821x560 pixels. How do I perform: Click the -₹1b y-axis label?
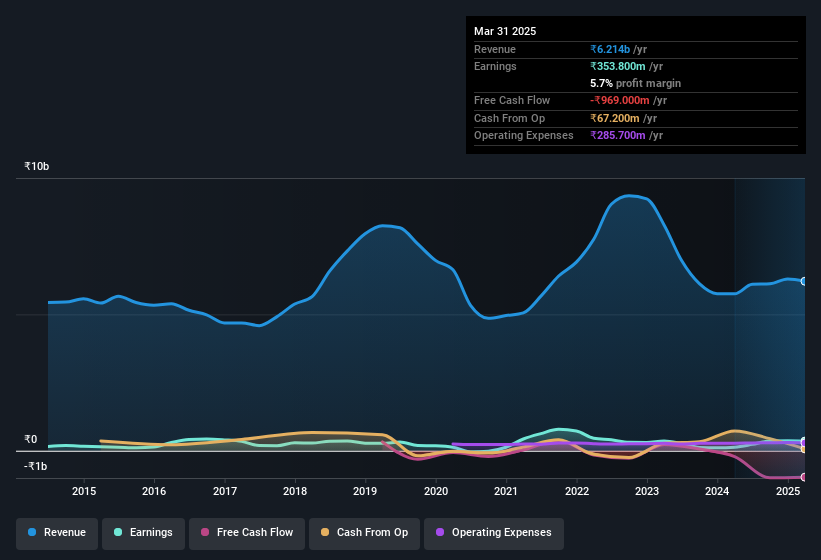click(x=36, y=466)
